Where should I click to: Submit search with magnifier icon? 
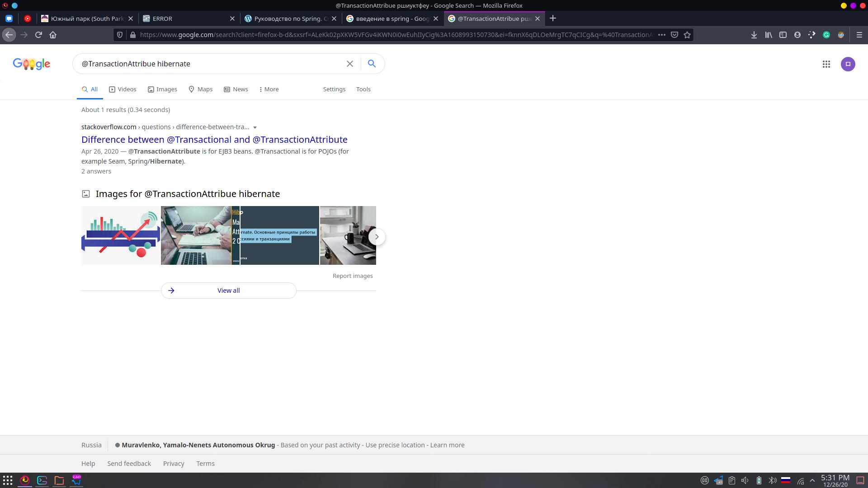pos(372,64)
